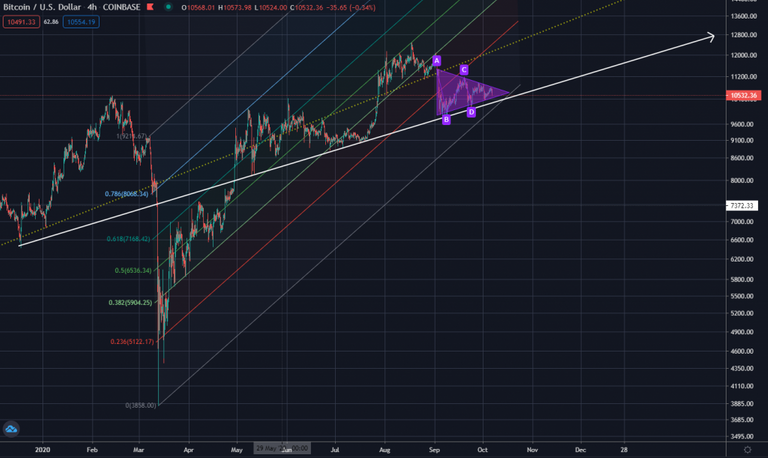Open the TradingView cloud logo icon
This screenshot has width=768, height=458.
[x=11, y=429]
